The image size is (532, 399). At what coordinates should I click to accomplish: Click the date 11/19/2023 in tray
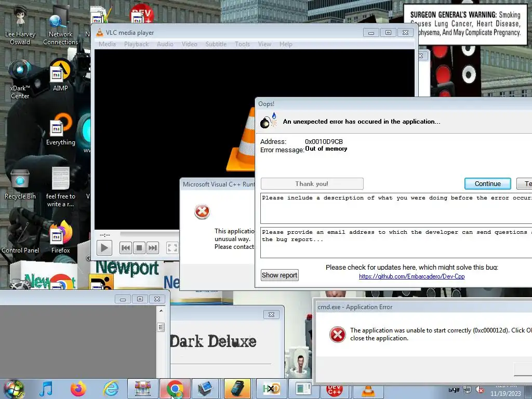click(x=505, y=394)
